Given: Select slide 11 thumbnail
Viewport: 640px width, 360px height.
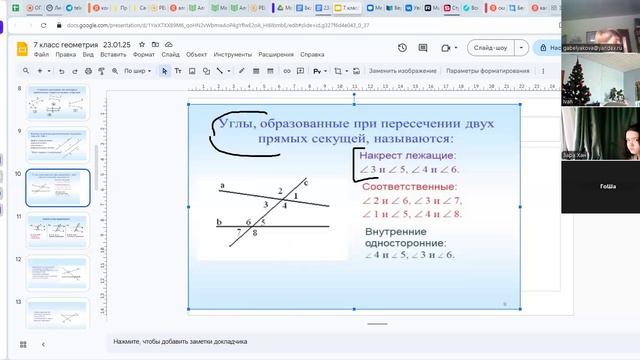Looking at the screenshot, I should point(58,231).
